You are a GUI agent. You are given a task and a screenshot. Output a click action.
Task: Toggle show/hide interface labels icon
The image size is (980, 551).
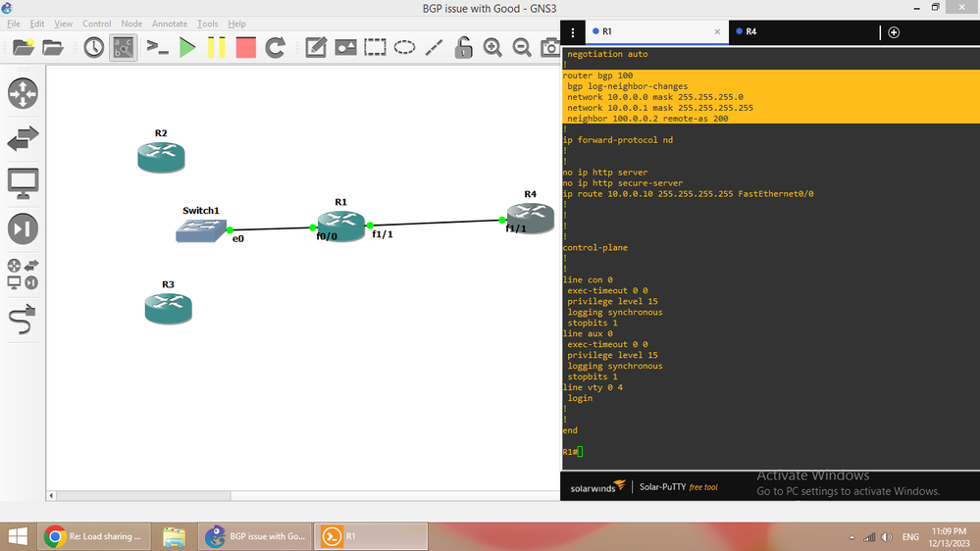pyautogui.click(x=124, y=47)
